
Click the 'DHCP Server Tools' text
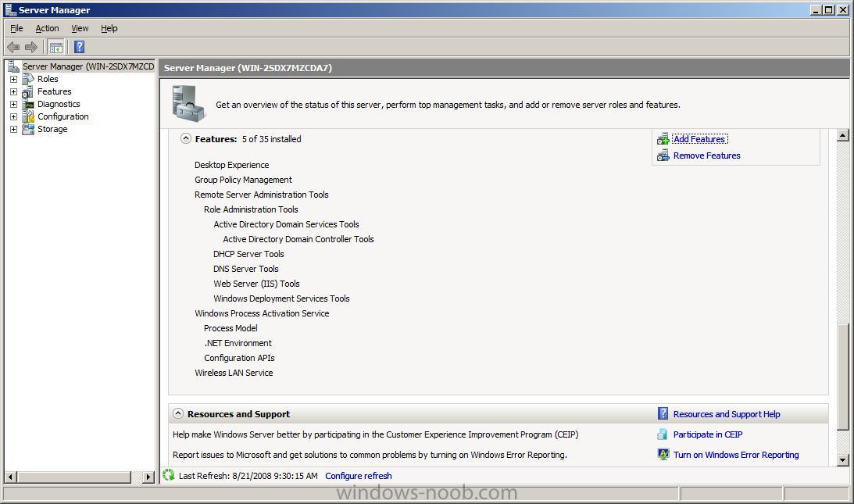click(x=248, y=254)
